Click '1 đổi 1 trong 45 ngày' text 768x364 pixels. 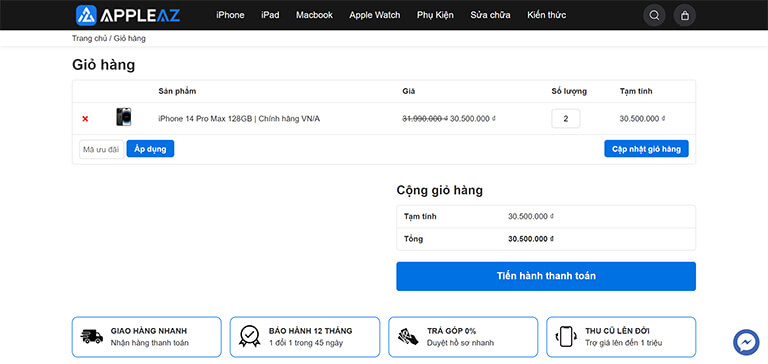pyautogui.click(x=306, y=343)
